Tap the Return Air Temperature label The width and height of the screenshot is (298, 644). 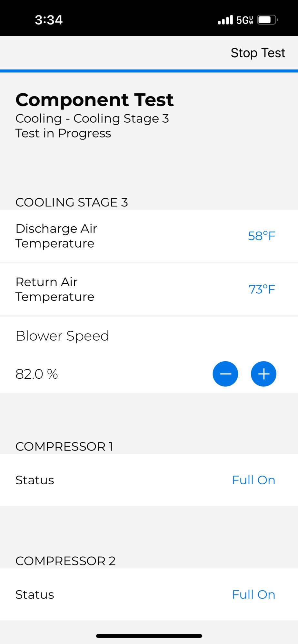pyautogui.click(x=55, y=289)
